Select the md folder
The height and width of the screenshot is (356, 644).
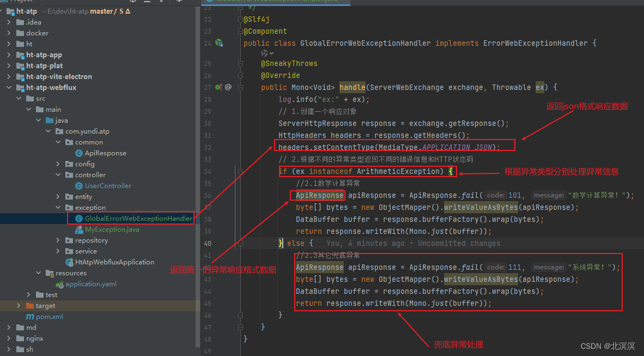[31, 328]
